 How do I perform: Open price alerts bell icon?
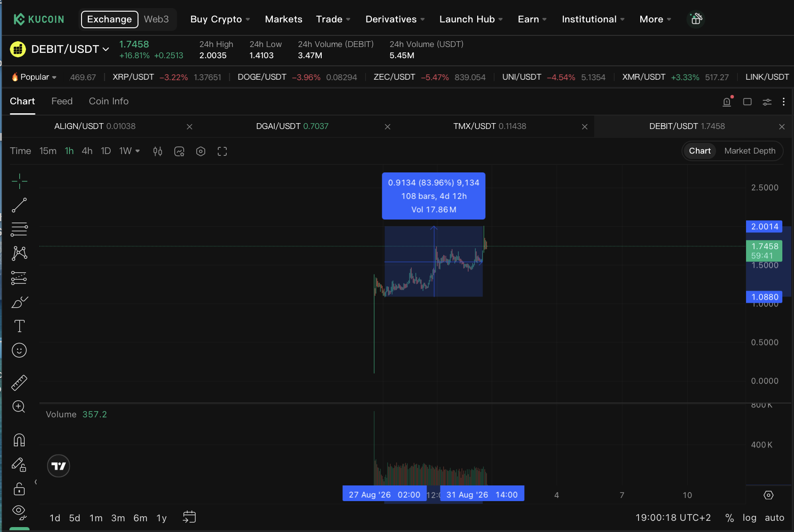click(727, 102)
